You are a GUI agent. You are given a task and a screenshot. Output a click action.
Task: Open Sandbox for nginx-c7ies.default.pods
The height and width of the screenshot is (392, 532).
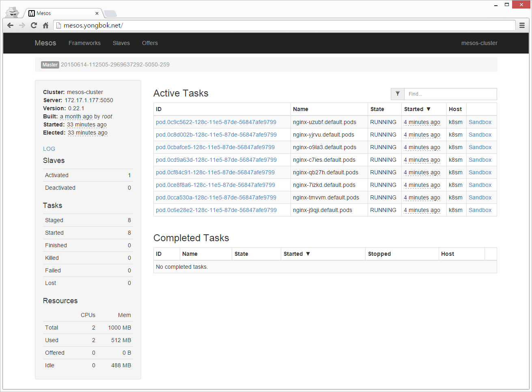pyautogui.click(x=480, y=160)
